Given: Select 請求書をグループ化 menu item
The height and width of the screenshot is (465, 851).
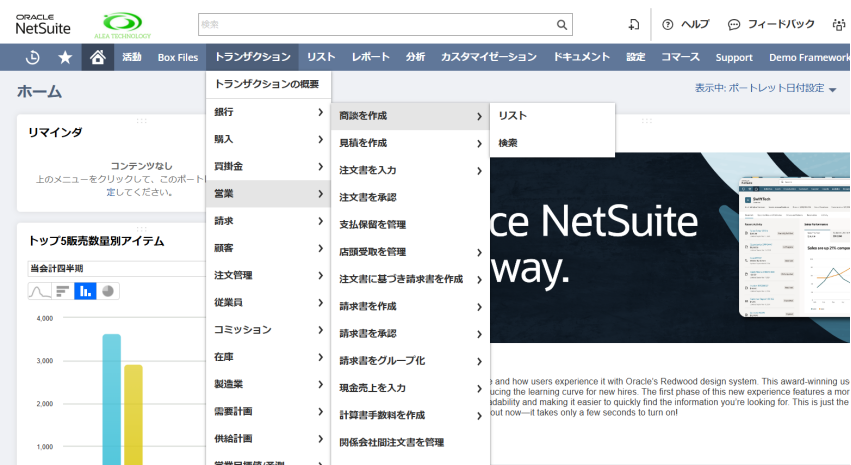Looking at the screenshot, I should click(x=410, y=361).
